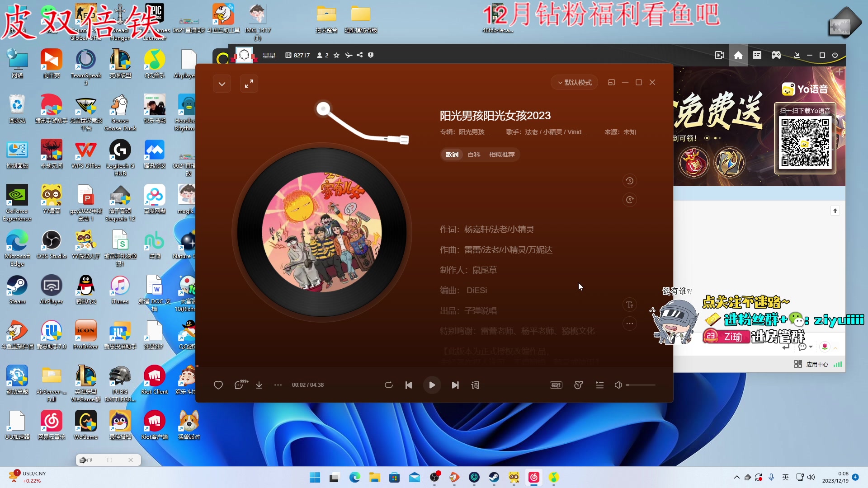Click the room alert info icon

pos(371,55)
